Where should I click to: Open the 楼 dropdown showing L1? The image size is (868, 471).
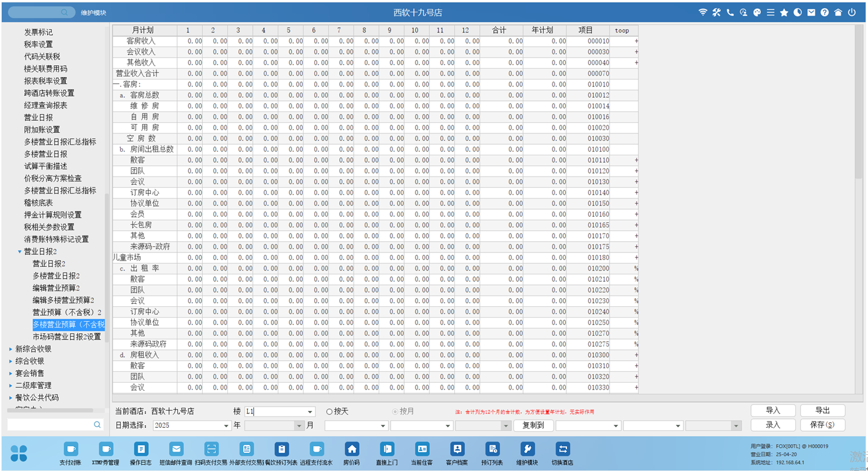tap(279, 411)
